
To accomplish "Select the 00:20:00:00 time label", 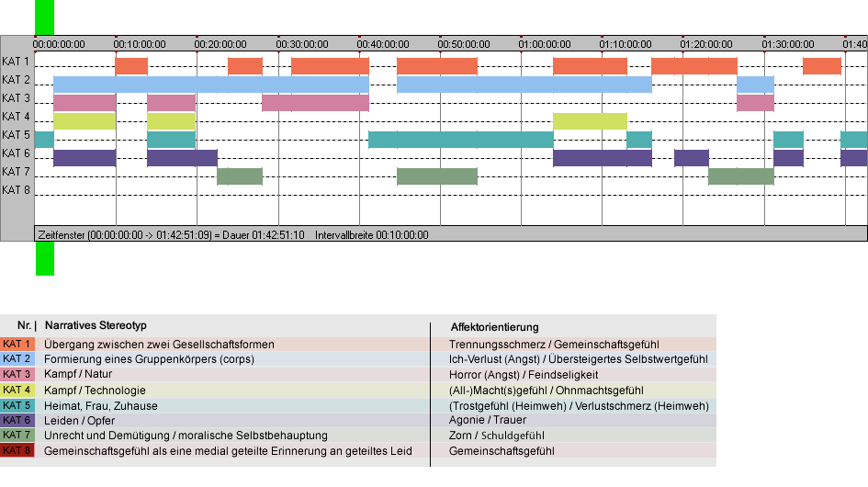I will click(220, 44).
